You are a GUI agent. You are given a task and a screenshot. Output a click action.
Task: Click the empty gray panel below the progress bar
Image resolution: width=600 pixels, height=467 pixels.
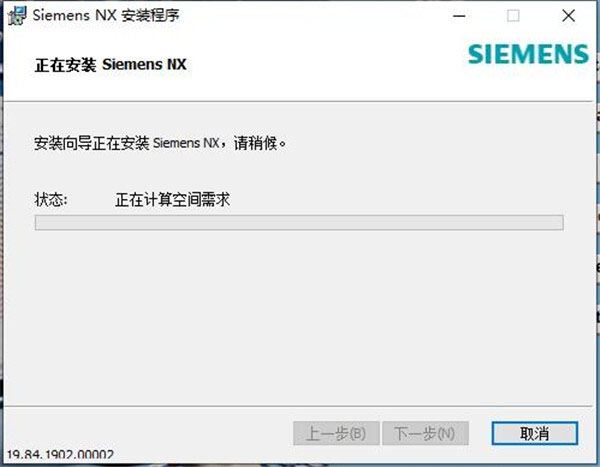pos(299,318)
